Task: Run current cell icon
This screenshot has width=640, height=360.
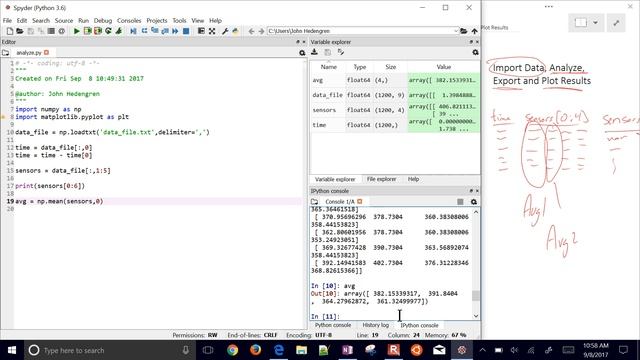Action: pyautogui.click(x=87, y=31)
